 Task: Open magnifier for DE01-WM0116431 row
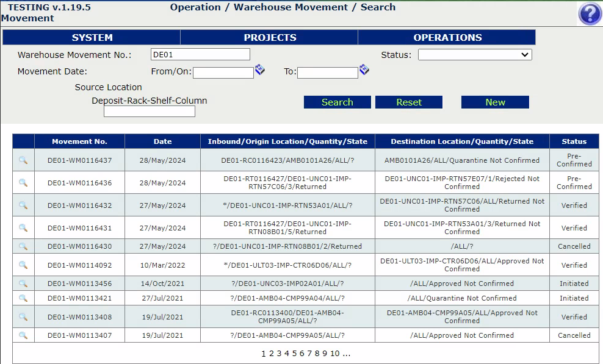(x=23, y=227)
